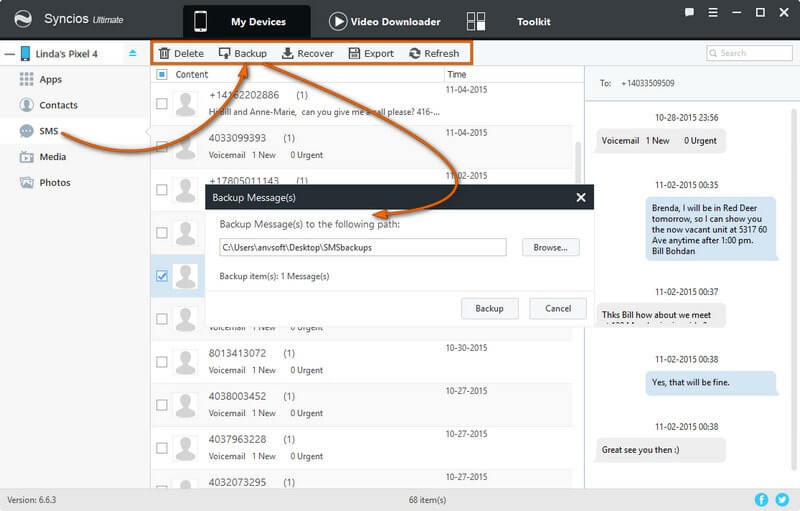Click the Syncios logo icon

pyautogui.click(x=22, y=19)
